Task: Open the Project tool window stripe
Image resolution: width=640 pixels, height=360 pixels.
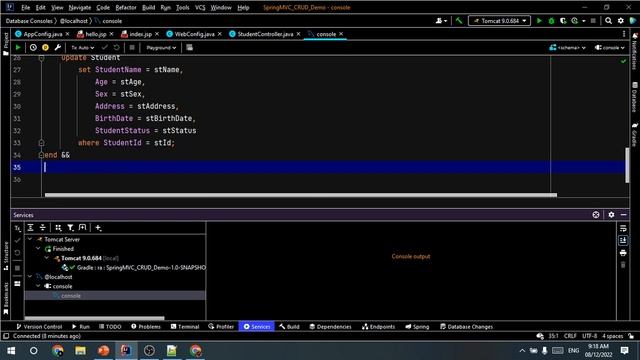Action: [x=6, y=44]
